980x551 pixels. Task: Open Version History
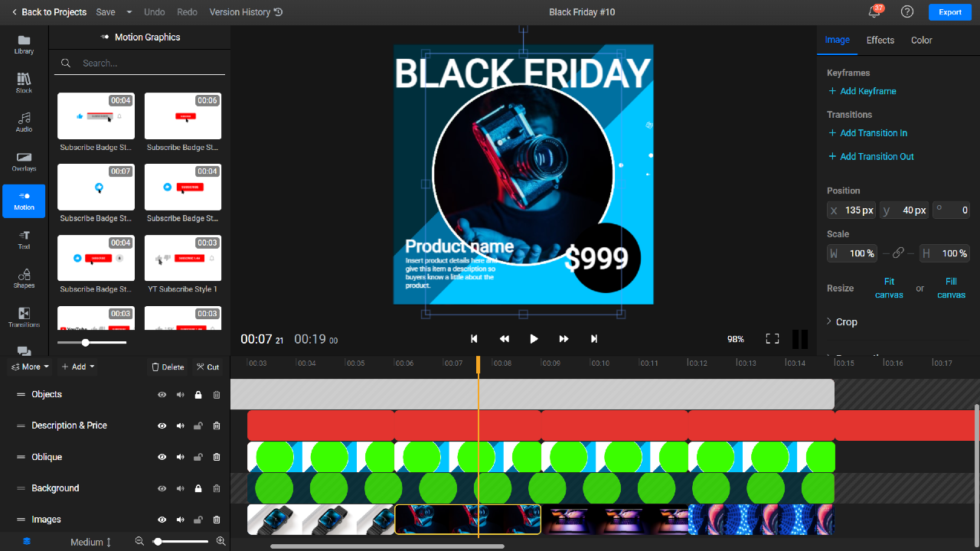pyautogui.click(x=246, y=12)
